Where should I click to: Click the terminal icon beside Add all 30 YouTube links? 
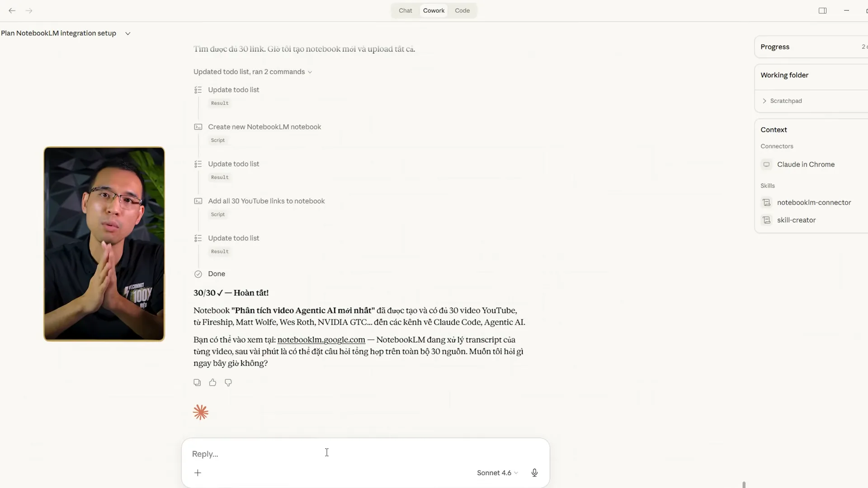click(198, 201)
